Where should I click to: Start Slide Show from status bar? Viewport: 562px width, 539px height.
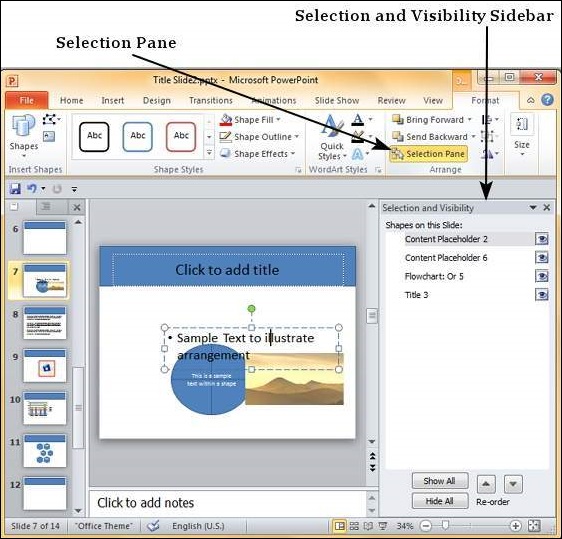(383, 526)
